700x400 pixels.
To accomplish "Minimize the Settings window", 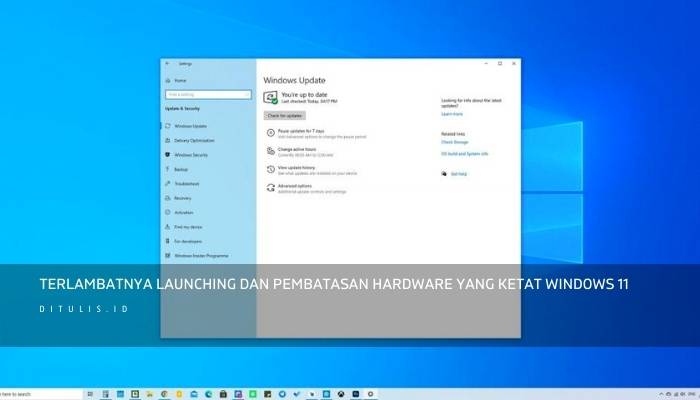I will click(486, 63).
